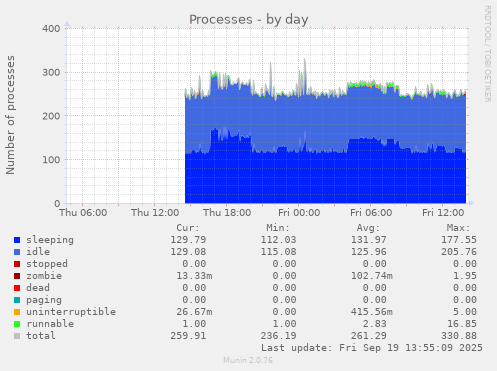
Task: Click sleeping maximum value 177.55
Action: [x=459, y=240]
